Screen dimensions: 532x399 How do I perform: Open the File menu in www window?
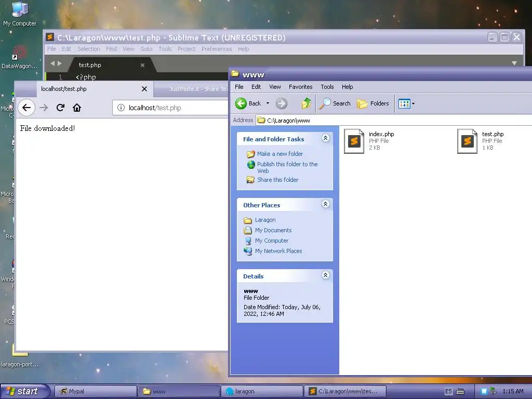pyautogui.click(x=239, y=87)
